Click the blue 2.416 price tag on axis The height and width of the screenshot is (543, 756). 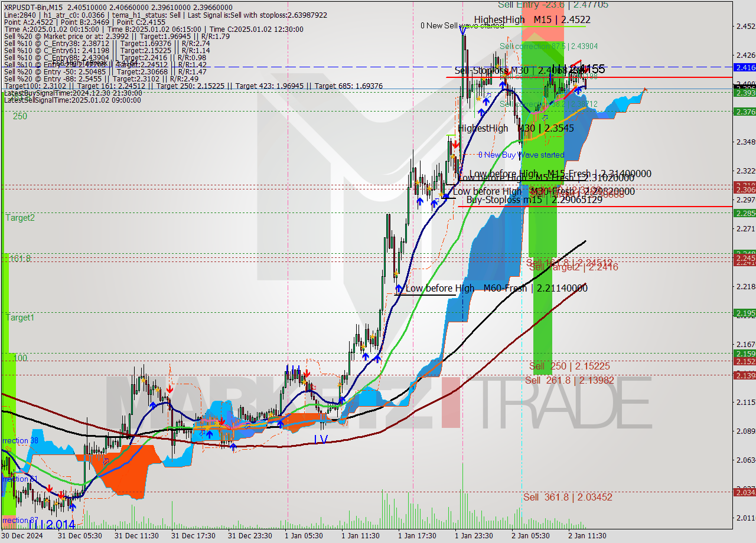click(744, 68)
